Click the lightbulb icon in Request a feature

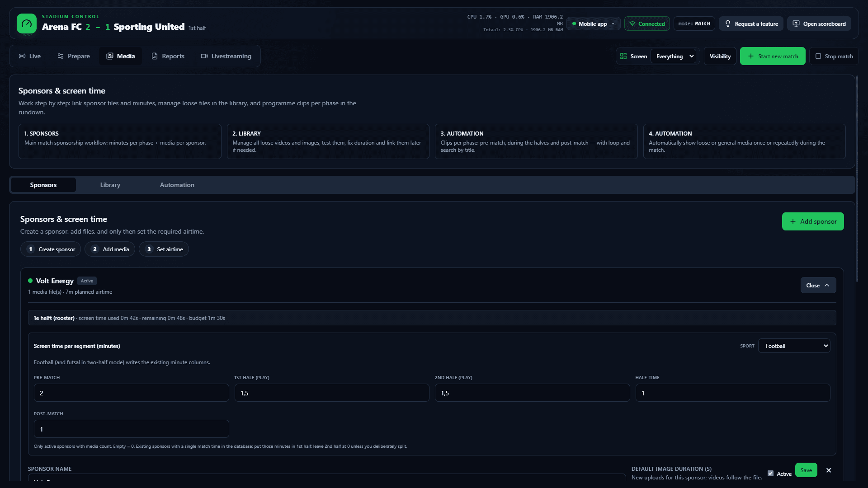728,23
